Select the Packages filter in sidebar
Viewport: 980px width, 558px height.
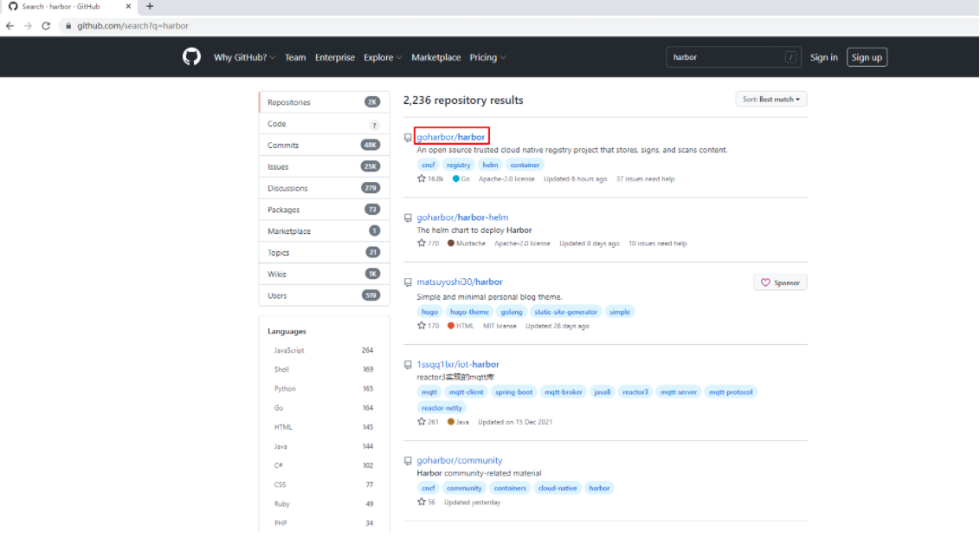coord(324,210)
